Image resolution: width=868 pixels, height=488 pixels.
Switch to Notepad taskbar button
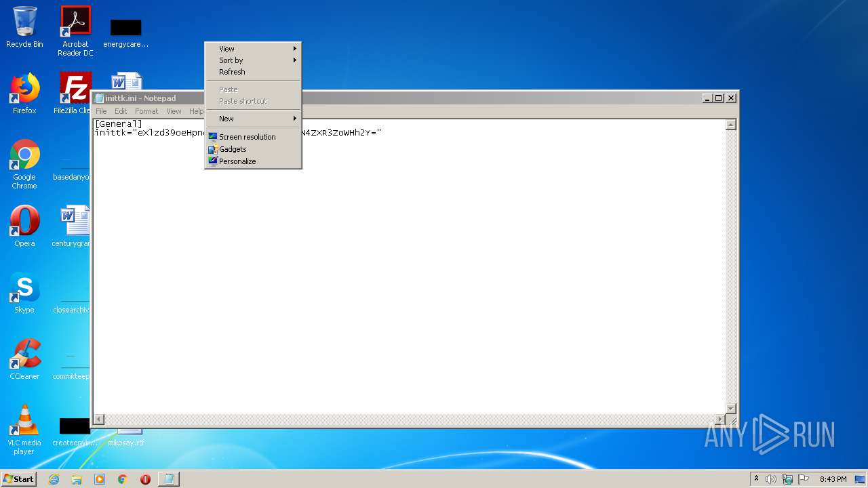click(168, 479)
